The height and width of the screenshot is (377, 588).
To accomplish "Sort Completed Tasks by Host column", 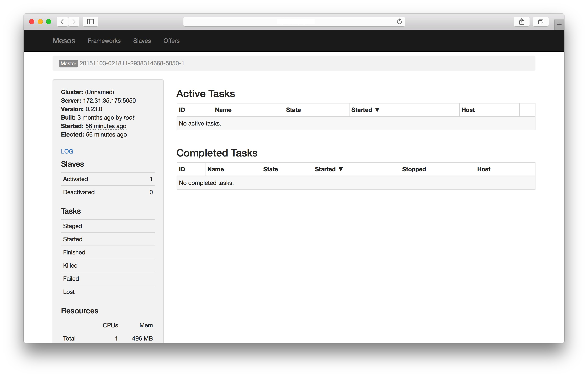I will (499, 169).
